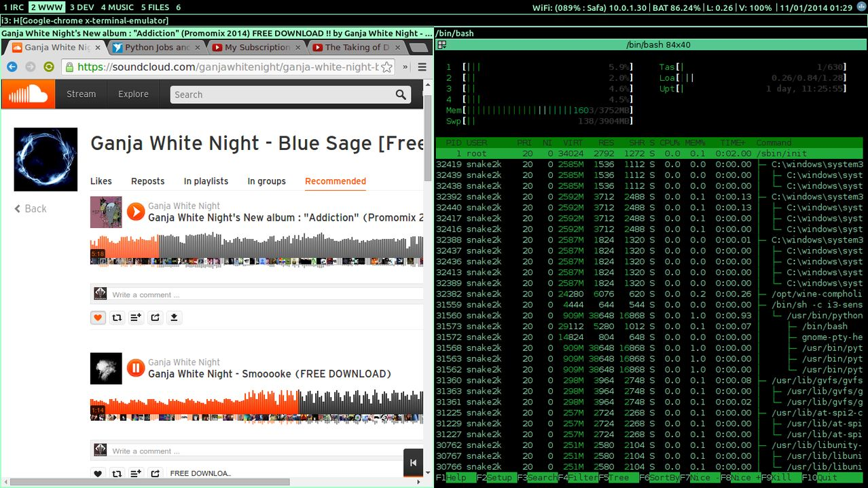Click the Back link beside the track list
868x488 pixels.
pyautogui.click(x=31, y=209)
